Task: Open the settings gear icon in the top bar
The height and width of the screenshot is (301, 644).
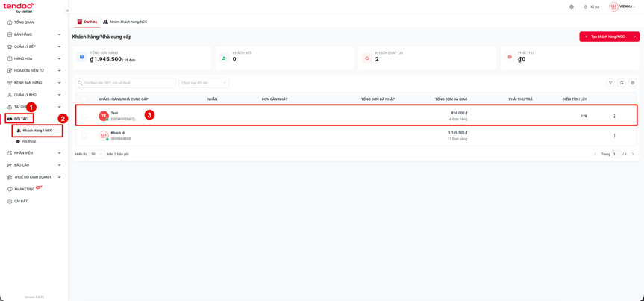Action: click(572, 7)
